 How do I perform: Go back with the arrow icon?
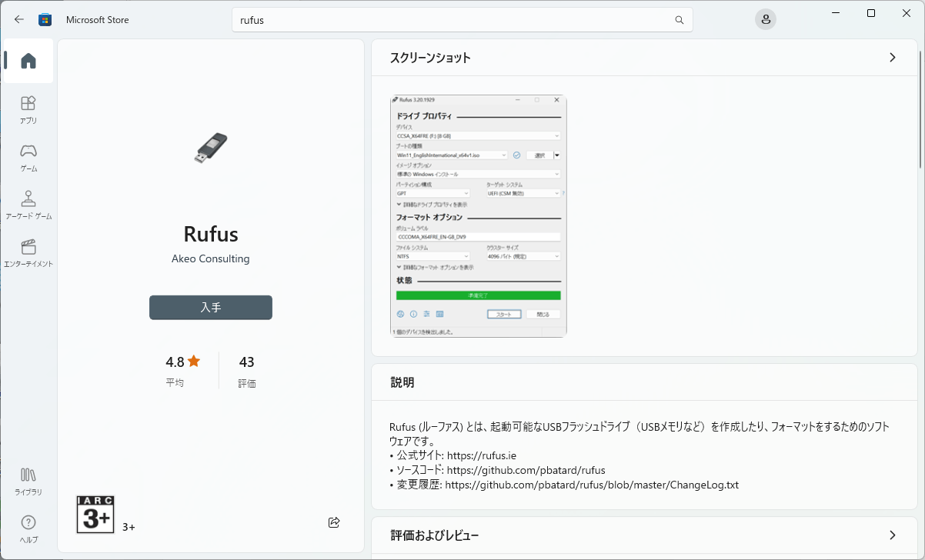[x=19, y=19]
